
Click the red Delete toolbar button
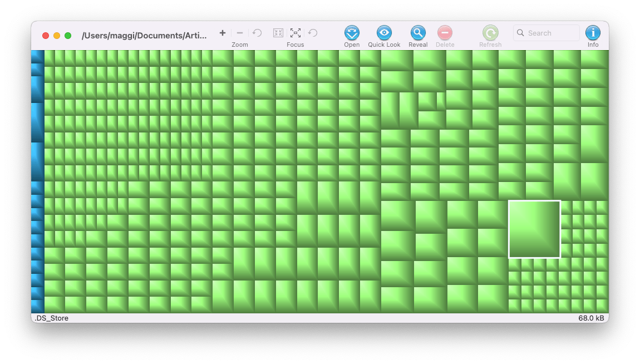pos(445,33)
